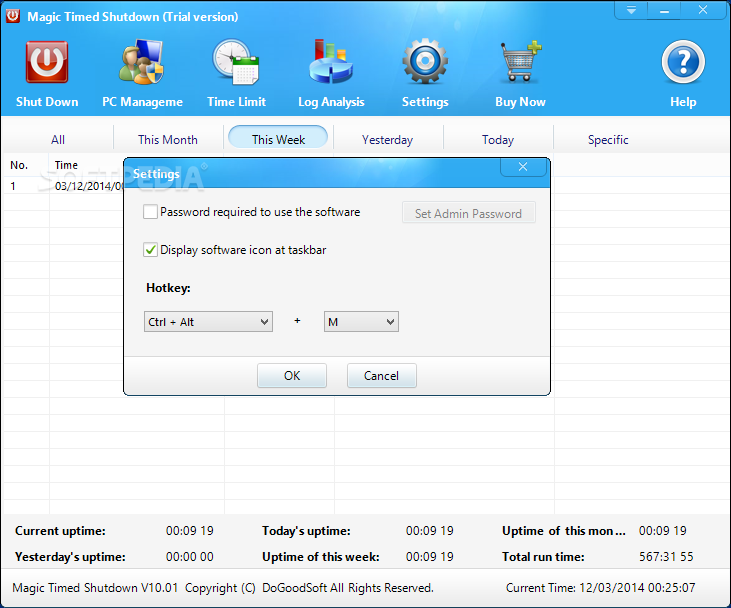Switch to the This Month tab
Screen dimensions: 731x608
(x=168, y=139)
